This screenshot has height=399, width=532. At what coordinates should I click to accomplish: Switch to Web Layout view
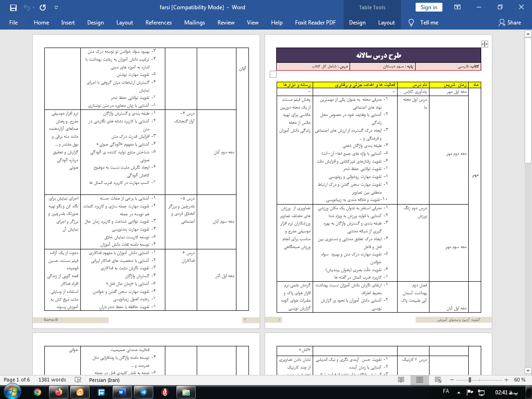click(438, 380)
